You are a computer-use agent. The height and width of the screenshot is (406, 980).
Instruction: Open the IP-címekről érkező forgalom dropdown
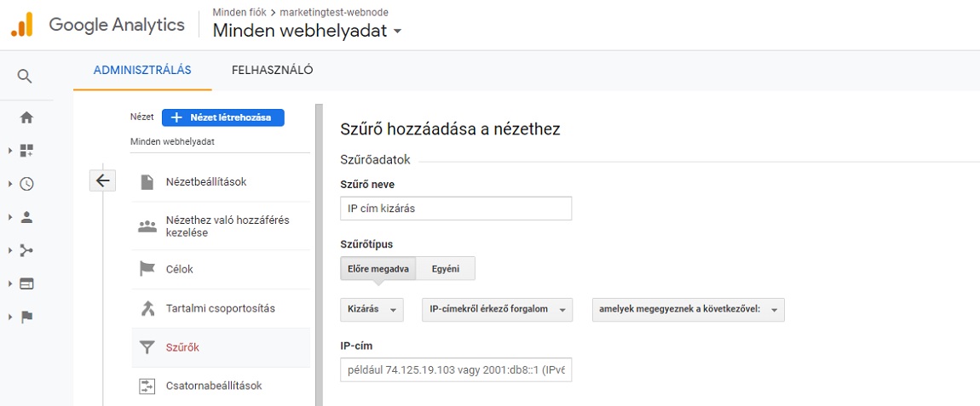click(x=498, y=310)
